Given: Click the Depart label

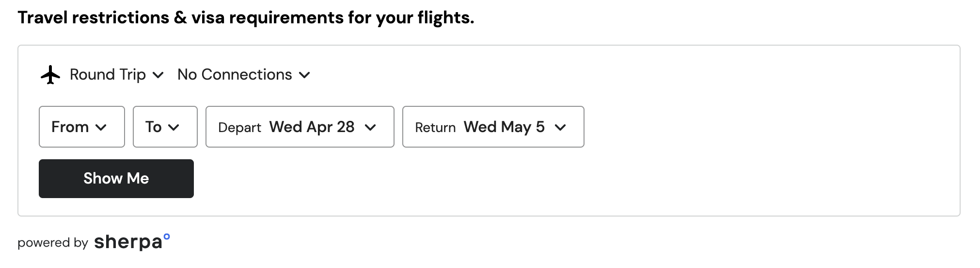Looking at the screenshot, I should (x=239, y=128).
